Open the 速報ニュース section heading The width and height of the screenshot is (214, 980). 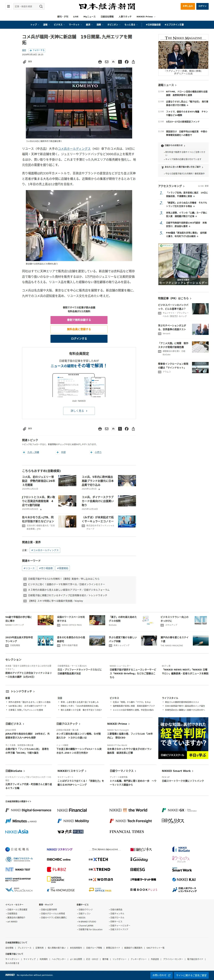(167, 85)
